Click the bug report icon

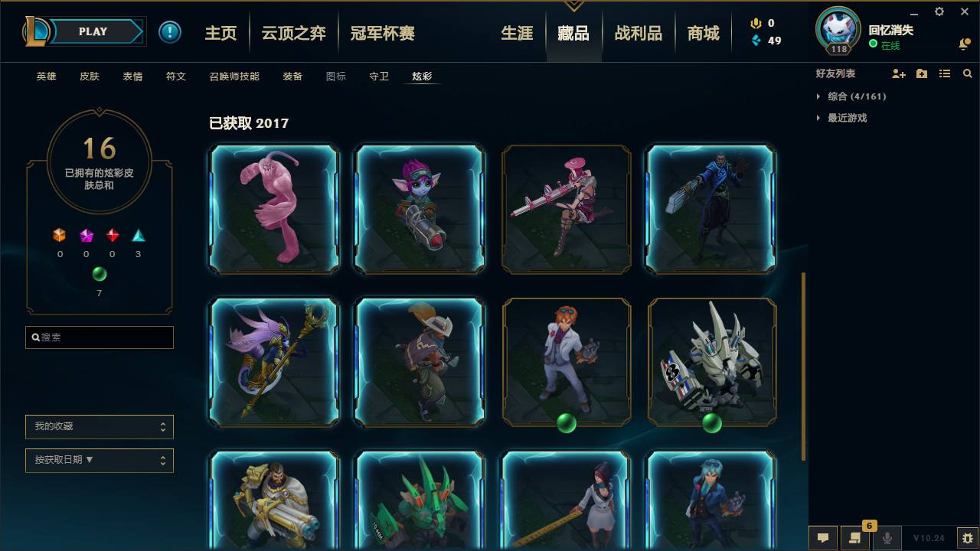(x=968, y=538)
